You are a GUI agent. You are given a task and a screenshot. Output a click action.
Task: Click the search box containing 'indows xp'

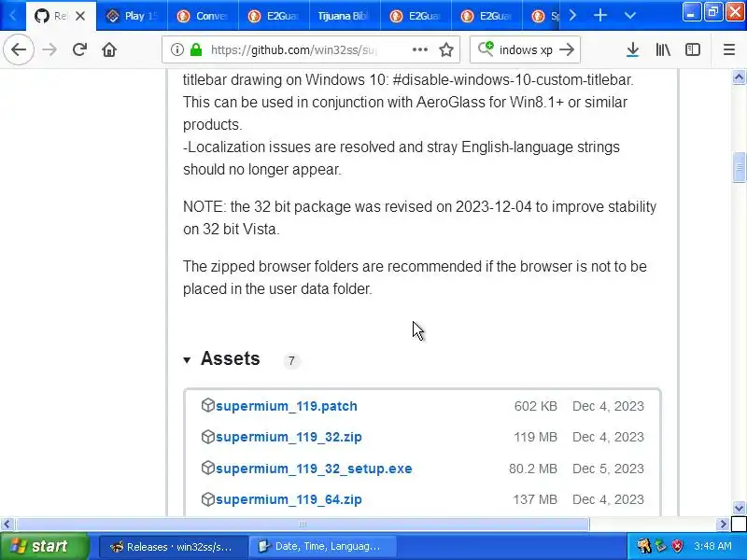pyautogui.click(x=525, y=49)
